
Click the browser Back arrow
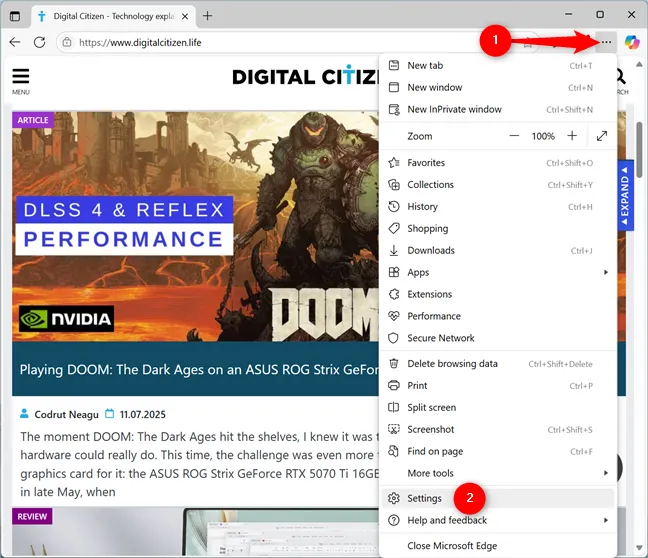(x=15, y=42)
